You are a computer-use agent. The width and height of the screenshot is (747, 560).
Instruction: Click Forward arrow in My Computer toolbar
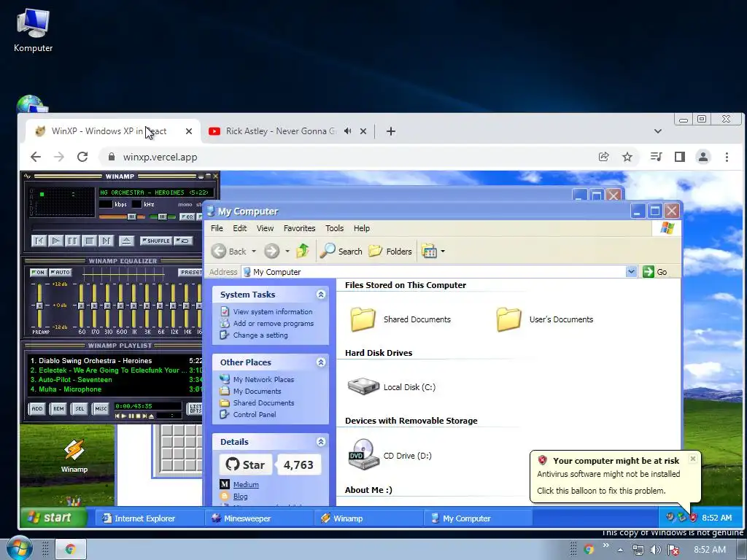[272, 251]
